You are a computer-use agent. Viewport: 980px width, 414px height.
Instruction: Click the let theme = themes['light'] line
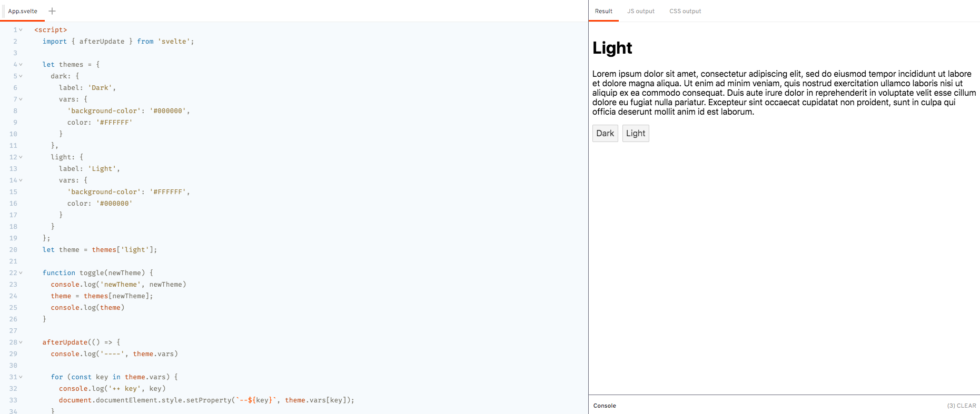point(100,250)
